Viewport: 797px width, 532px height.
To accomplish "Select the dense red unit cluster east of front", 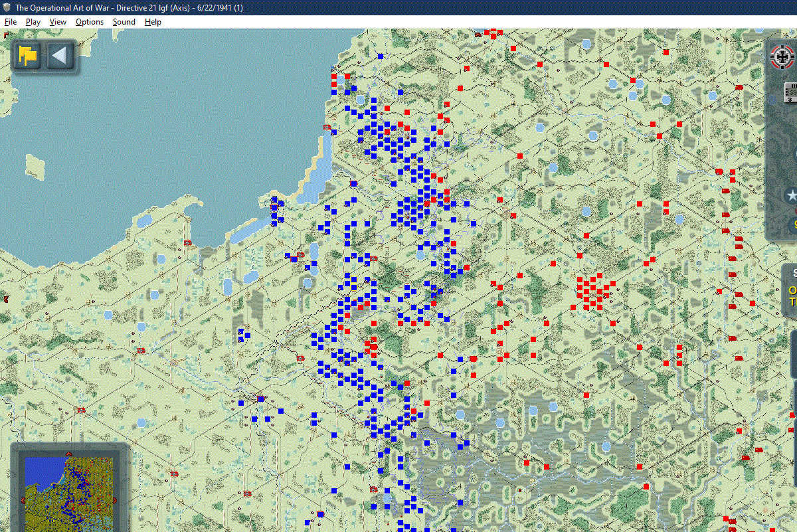I will [x=593, y=292].
